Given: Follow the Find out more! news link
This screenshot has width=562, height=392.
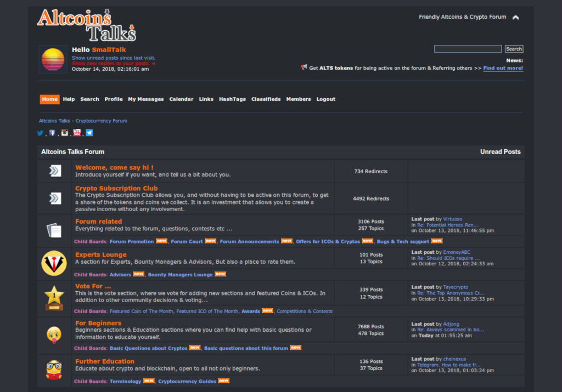Looking at the screenshot, I should [503, 68].
